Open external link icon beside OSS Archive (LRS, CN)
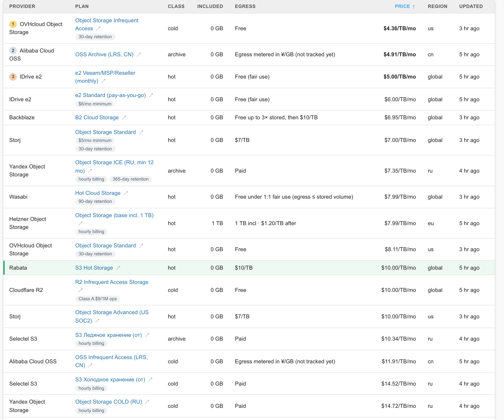The height and width of the screenshot is (420, 504). 139,55
